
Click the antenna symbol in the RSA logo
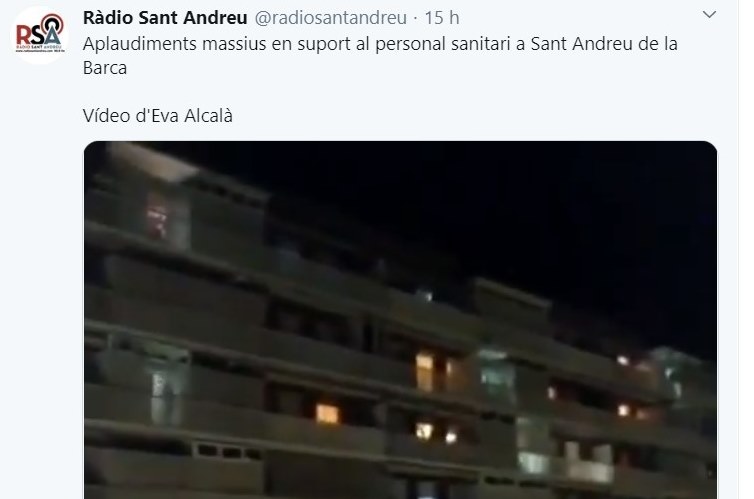point(52,24)
